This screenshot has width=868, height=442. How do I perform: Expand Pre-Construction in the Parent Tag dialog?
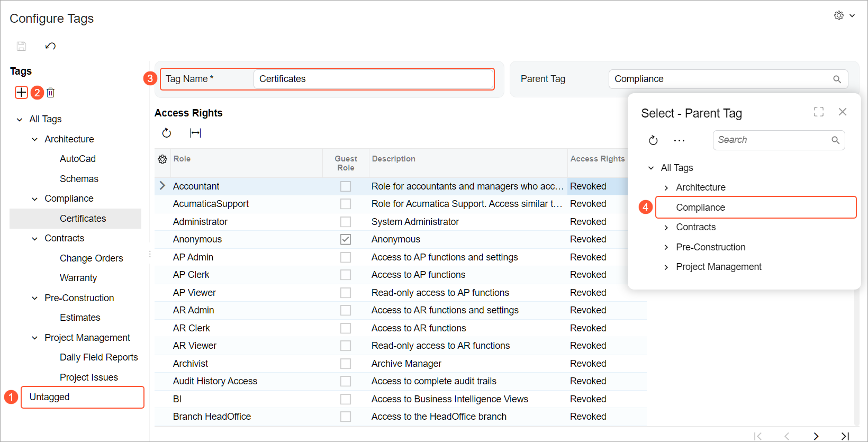(666, 248)
